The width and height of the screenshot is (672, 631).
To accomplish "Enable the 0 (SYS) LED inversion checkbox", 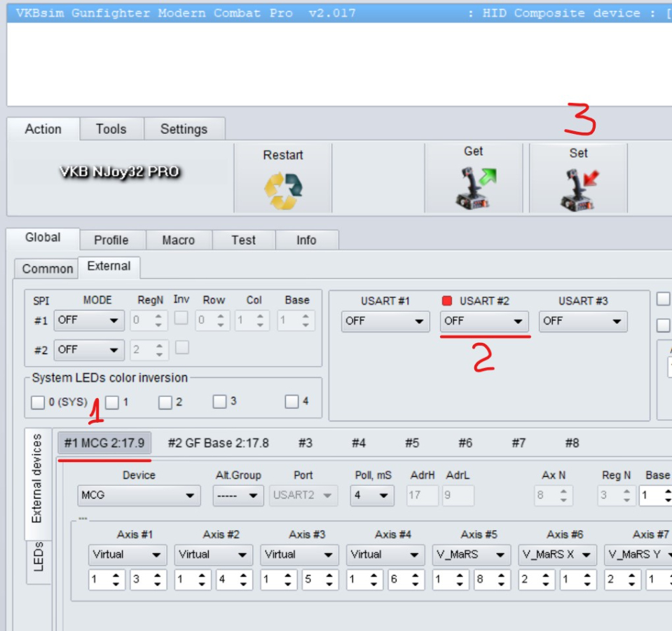I will pos(38,402).
